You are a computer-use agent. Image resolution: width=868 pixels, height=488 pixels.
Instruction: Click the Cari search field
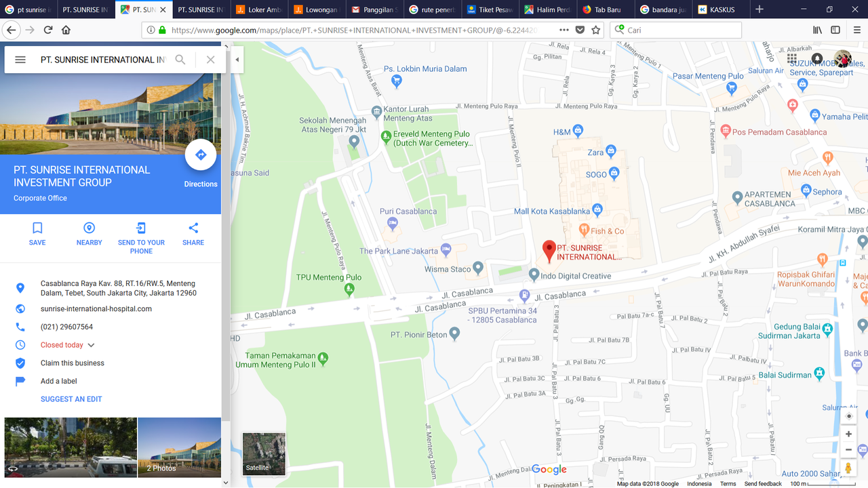[x=676, y=30]
